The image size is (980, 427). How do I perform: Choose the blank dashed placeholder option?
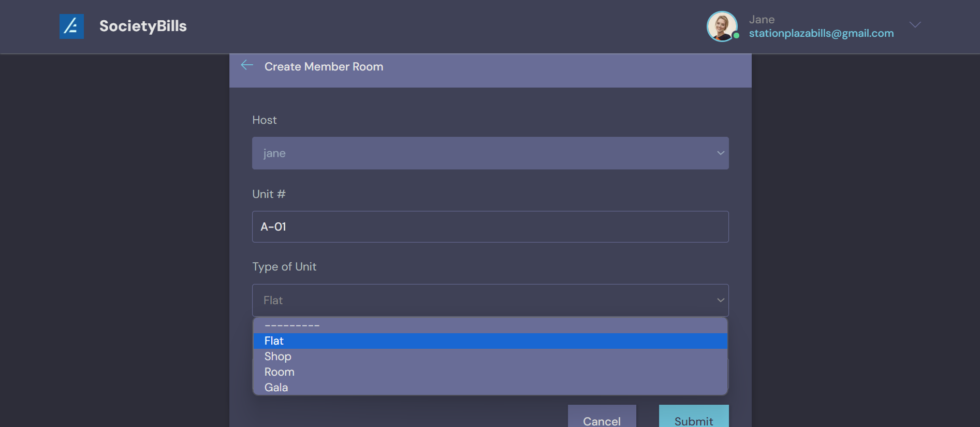[292, 325]
